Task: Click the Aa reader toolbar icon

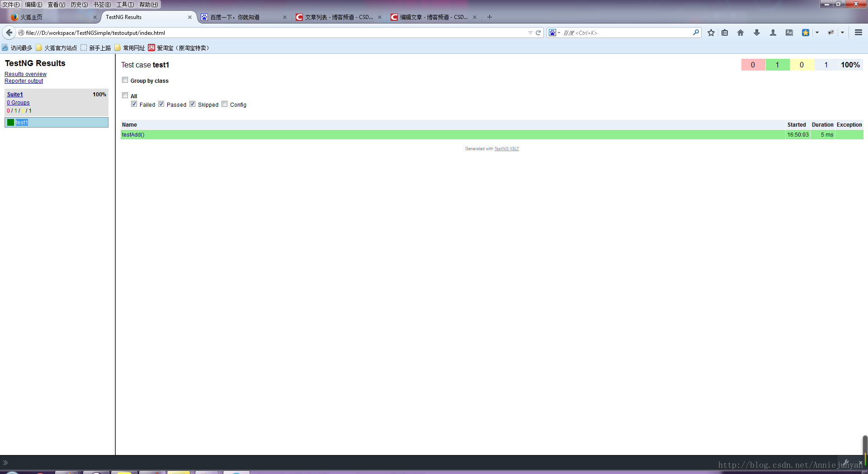Action: [x=789, y=33]
